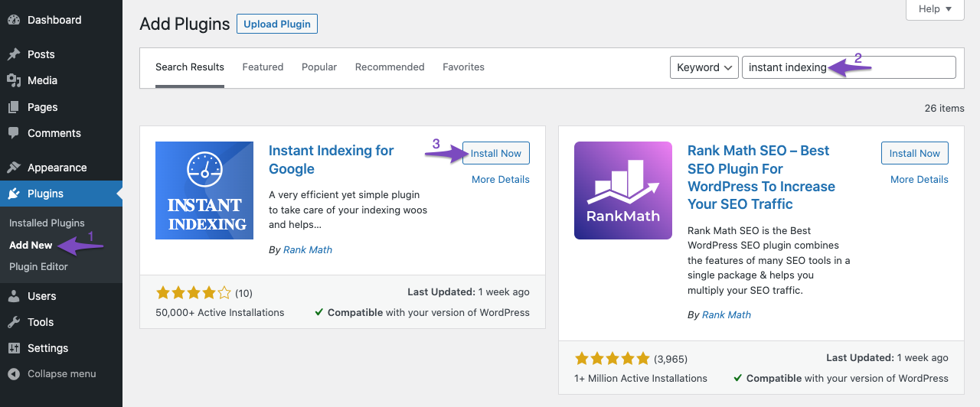Switch to the Featured tab
This screenshot has height=407, width=980.
click(x=263, y=67)
